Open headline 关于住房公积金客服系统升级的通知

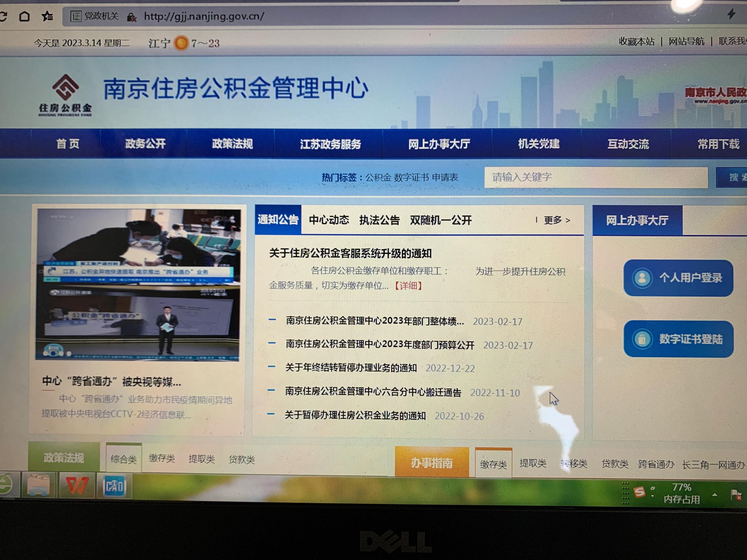coord(350,253)
